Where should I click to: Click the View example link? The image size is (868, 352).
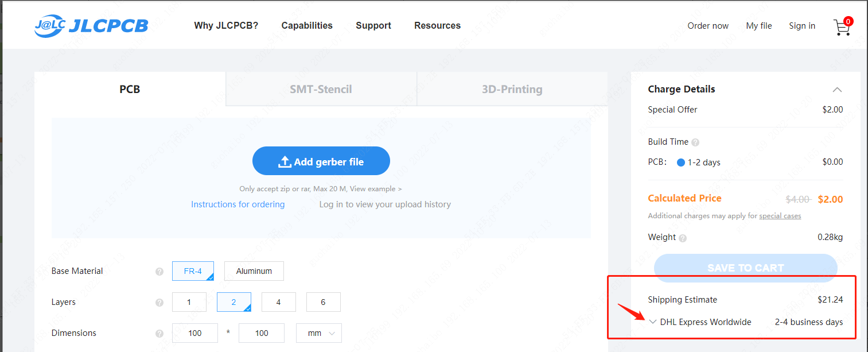pyautogui.click(x=376, y=189)
